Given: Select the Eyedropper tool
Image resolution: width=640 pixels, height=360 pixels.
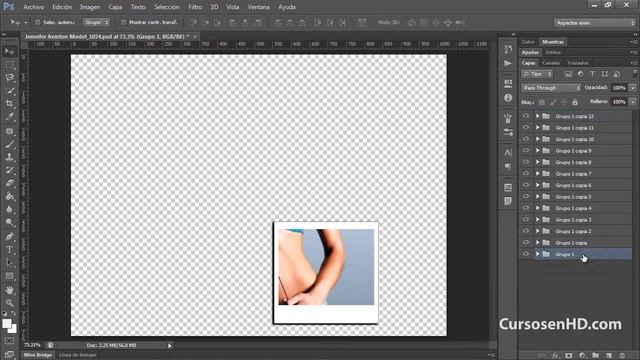Looking at the screenshot, I should [9, 117].
